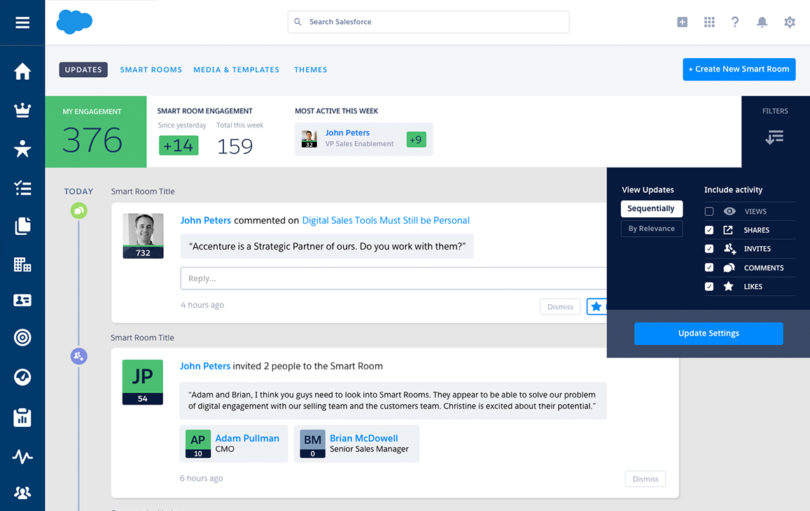This screenshot has height=511, width=810.
Task: Click the star button on John Peters comment
Action: 596,306
